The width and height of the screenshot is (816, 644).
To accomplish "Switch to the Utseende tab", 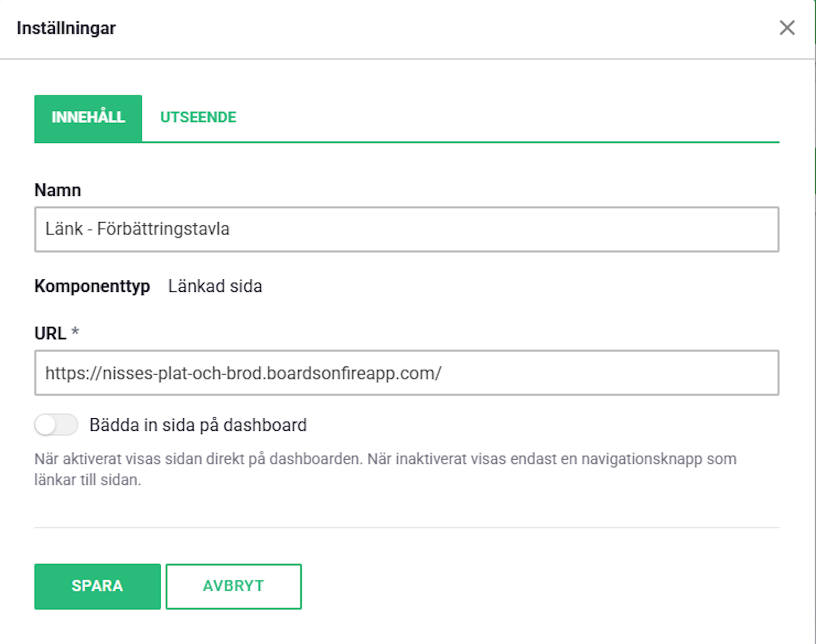I will coord(198,117).
